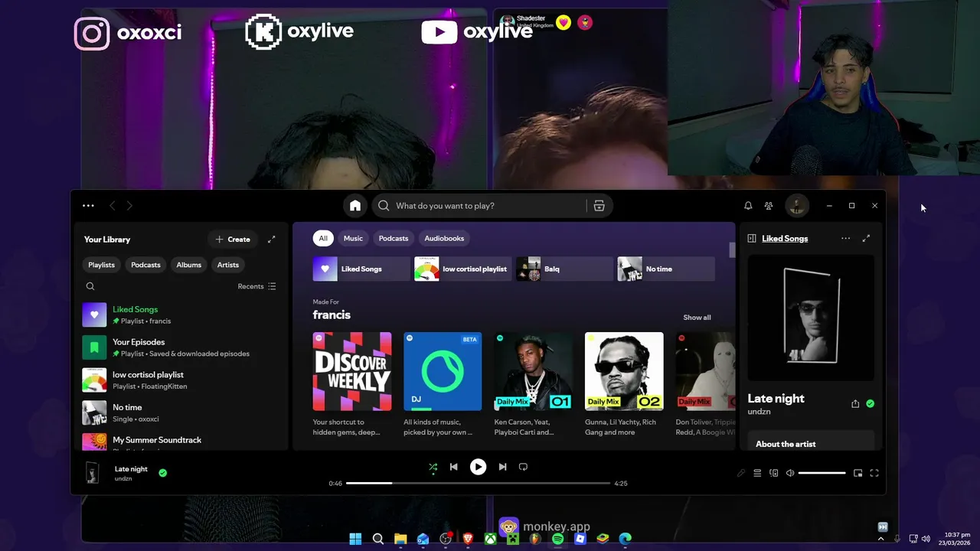The height and width of the screenshot is (551, 980).
Task: Toggle liked checkmark in bottom player bar
Action: coord(162,473)
